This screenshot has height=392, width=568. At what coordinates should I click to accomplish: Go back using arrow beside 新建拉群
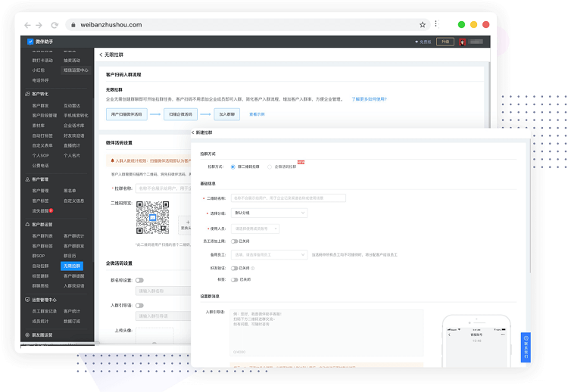click(192, 132)
